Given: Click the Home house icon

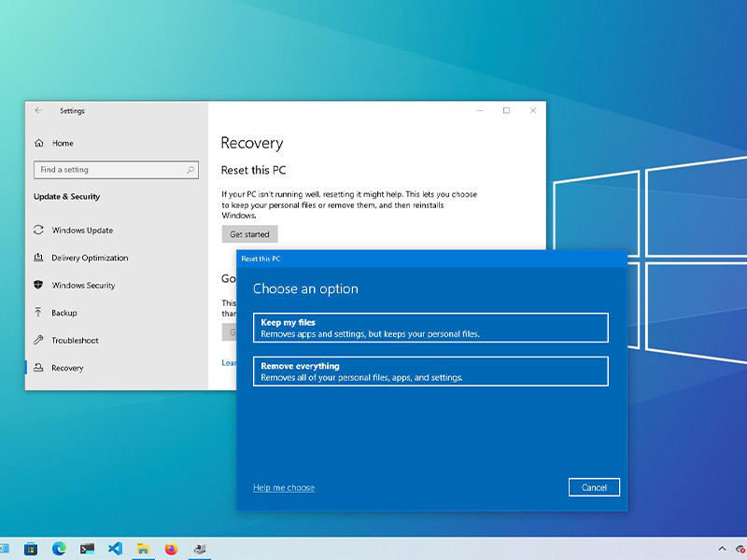Looking at the screenshot, I should tap(39, 143).
